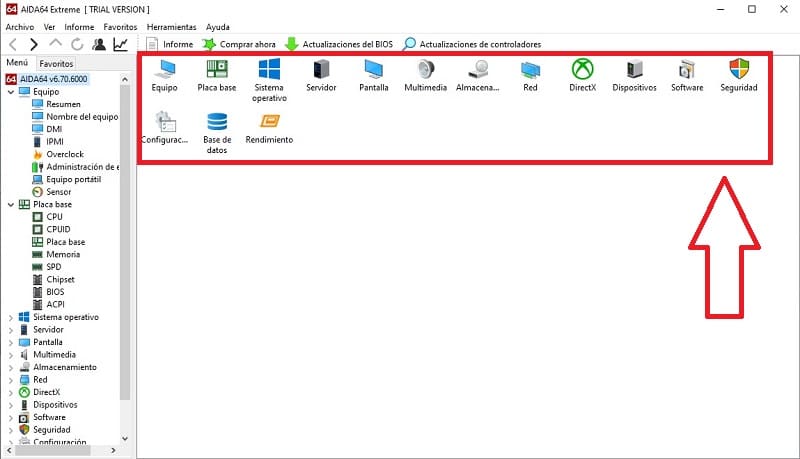This screenshot has width=800, height=459.
Task: Refresh with the circular arrow icon
Action: pos(77,44)
